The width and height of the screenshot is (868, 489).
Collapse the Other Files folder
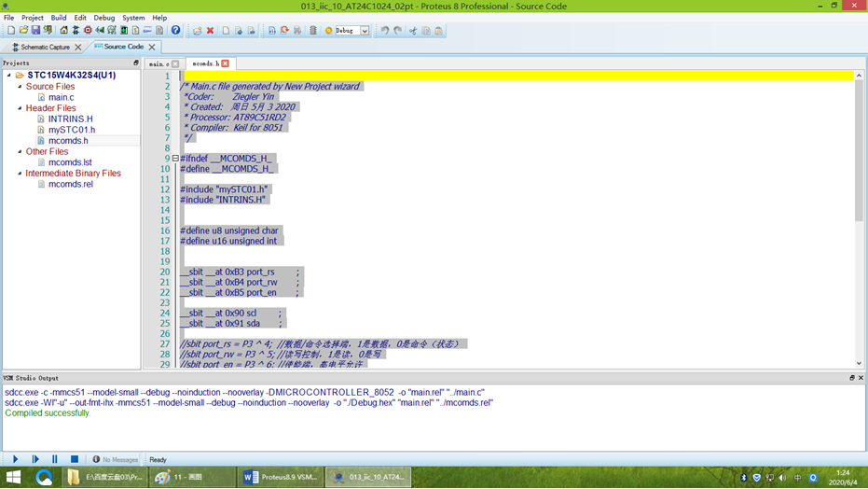(20, 151)
